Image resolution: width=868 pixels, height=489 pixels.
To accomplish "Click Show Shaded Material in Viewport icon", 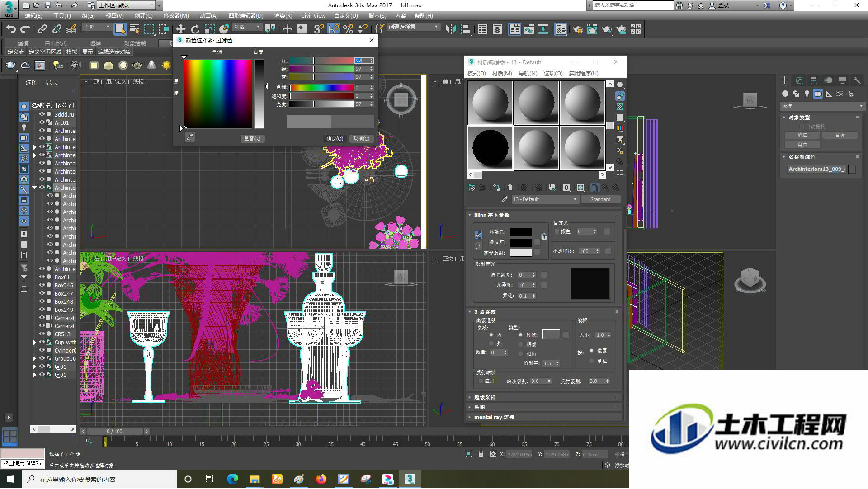I will coord(581,188).
